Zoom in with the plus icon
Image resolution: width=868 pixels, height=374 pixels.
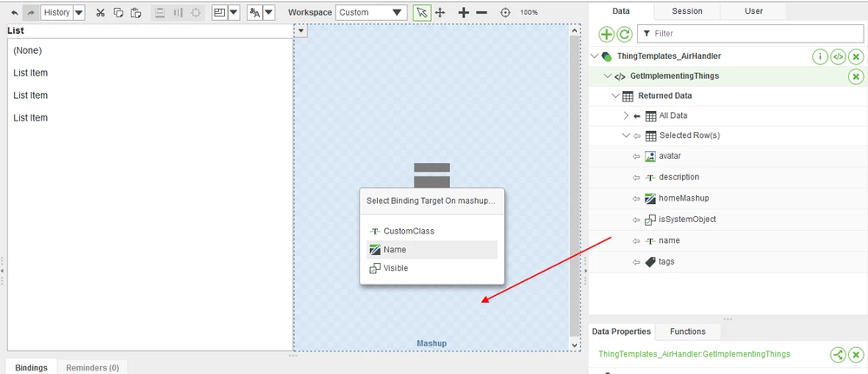[464, 12]
